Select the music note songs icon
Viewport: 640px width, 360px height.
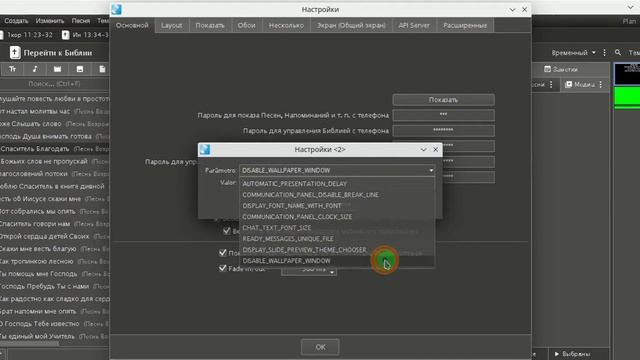click(x=35, y=69)
